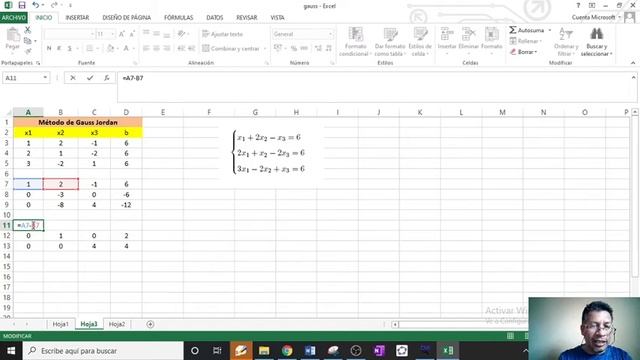Image resolution: width=640 pixels, height=360 pixels.
Task: Align text to the right
Action: pos(167,49)
